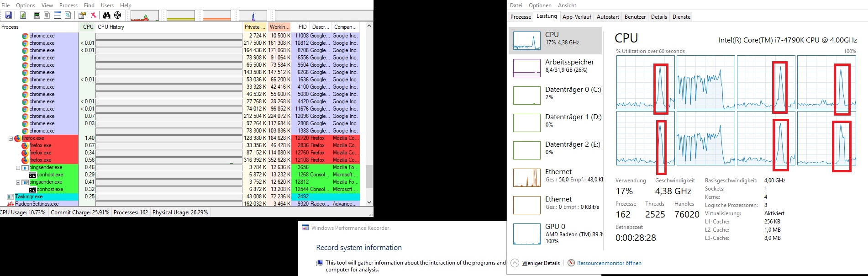Open the Ressourcenmonitor öffnen link
Image resolution: width=868 pixels, height=276 pixels.
[x=609, y=263]
